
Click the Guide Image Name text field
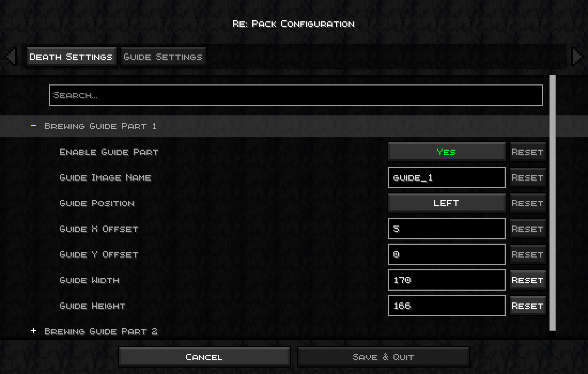click(x=447, y=177)
